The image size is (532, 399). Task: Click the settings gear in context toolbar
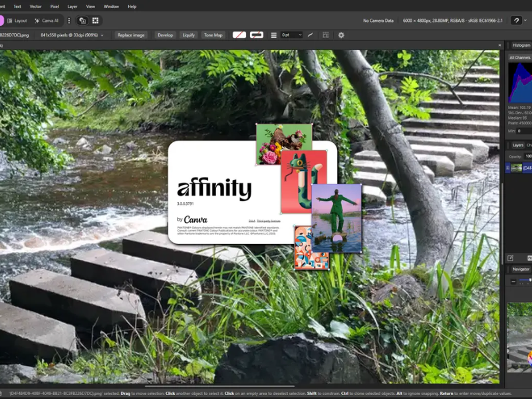[x=341, y=35]
